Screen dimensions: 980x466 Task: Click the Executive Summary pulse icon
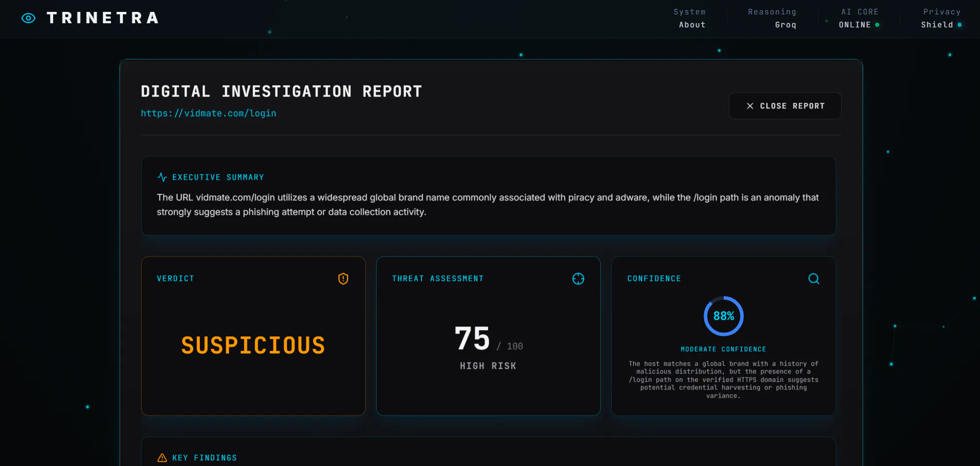pos(162,177)
